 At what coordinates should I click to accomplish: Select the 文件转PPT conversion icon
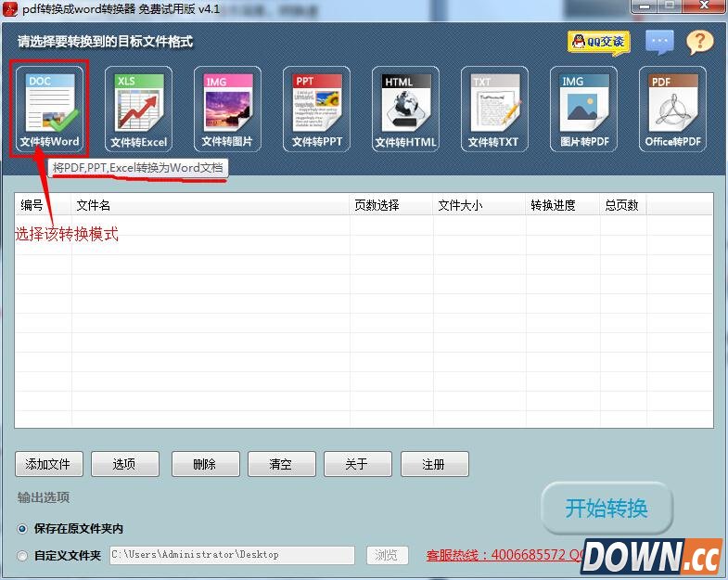316,110
